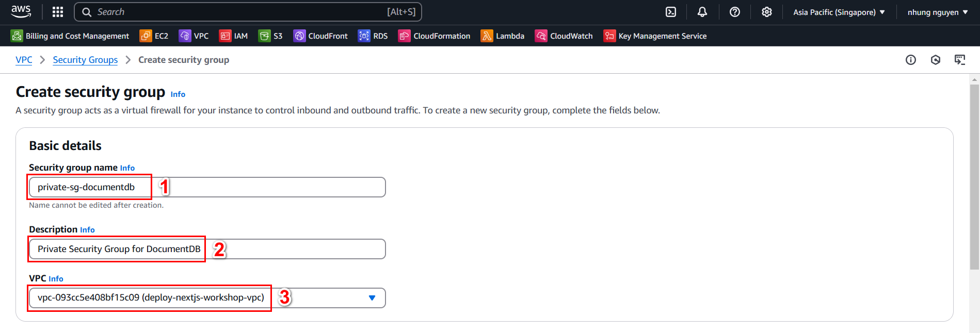Open the notifications bell

[x=702, y=12]
